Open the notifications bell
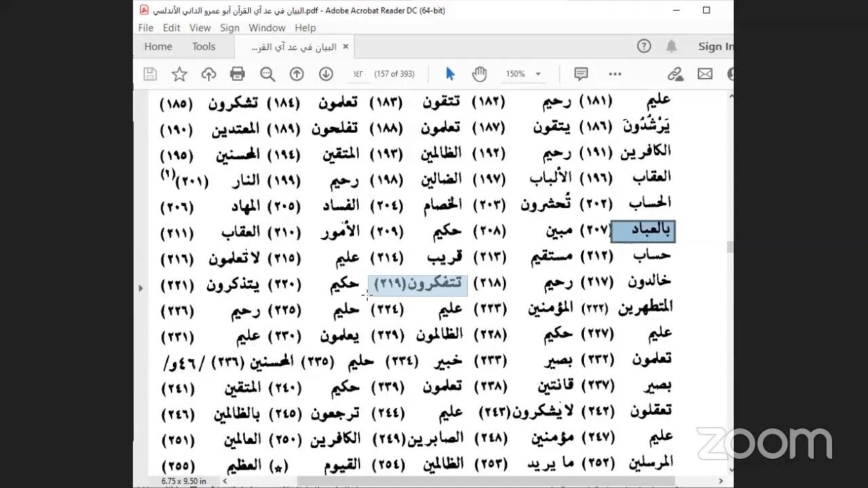This screenshot has width=868, height=488. (x=671, y=46)
